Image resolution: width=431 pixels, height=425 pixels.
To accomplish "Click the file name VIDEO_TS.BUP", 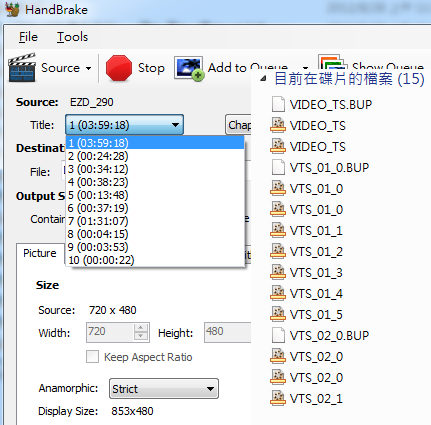I will [x=331, y=105].
